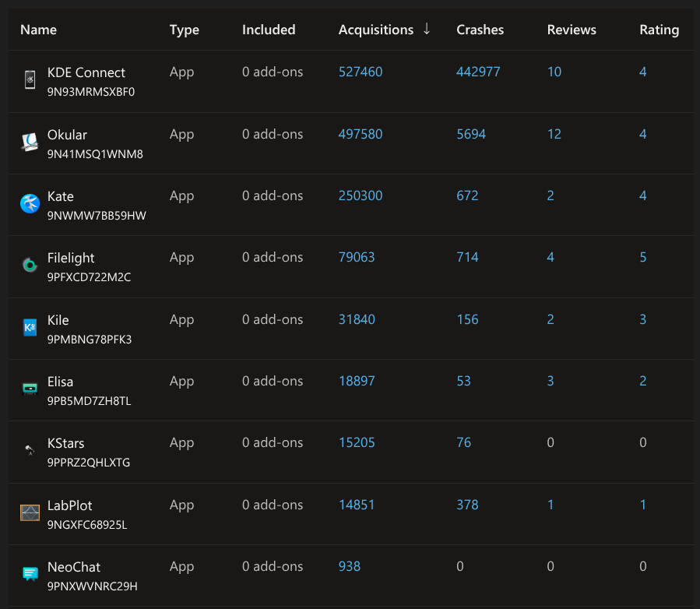Image resolution: width=700 pixels, height=609 pixels.
Task: Click Kate's 0 add-ons cell
Action: [x=273, y=196]
